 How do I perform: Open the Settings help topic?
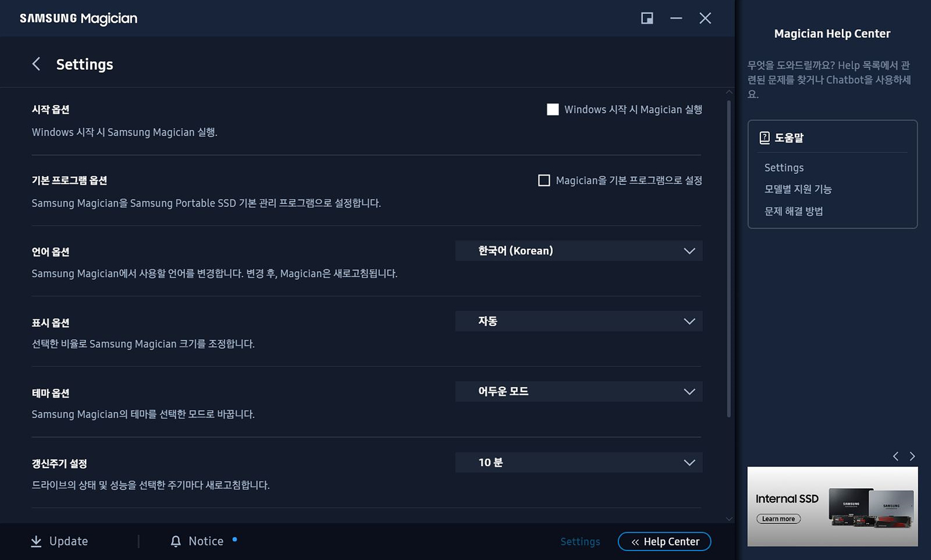coord(784,167)
